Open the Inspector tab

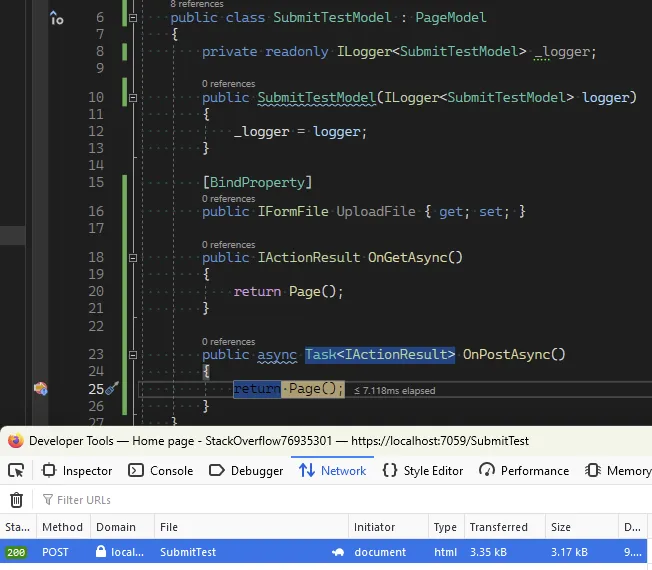tap(77, 471)
